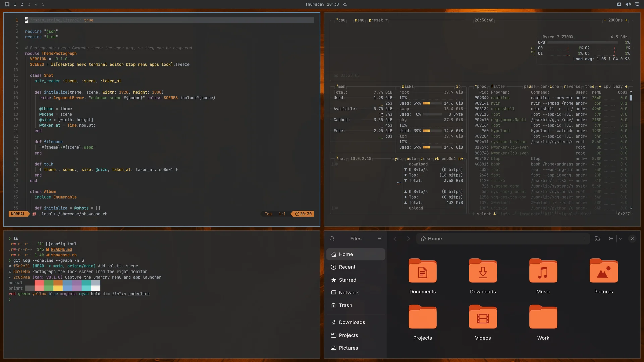Toggle net auto scaling in btop
Screen dimensions: 644x362
pyautogui.click(x=411, y=159)
